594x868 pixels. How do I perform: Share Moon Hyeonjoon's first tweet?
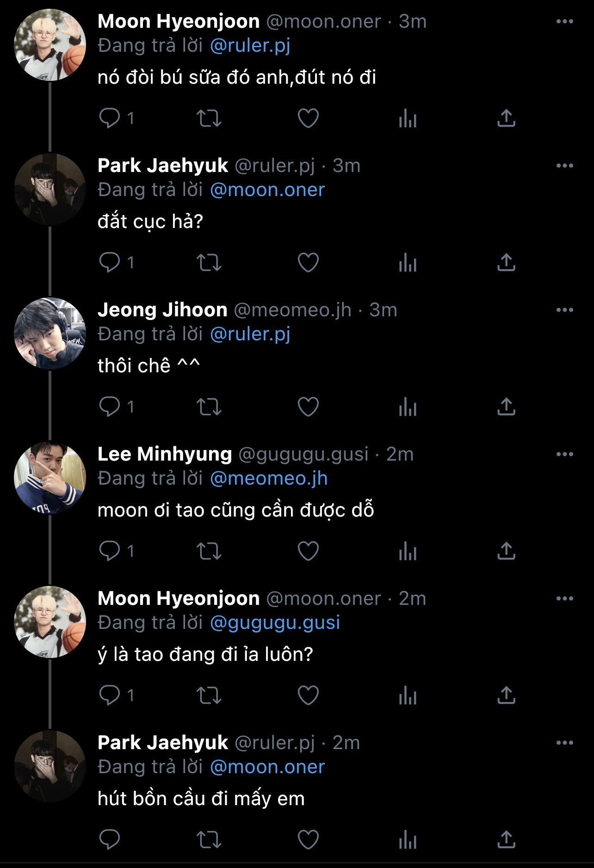pos(506,118)
